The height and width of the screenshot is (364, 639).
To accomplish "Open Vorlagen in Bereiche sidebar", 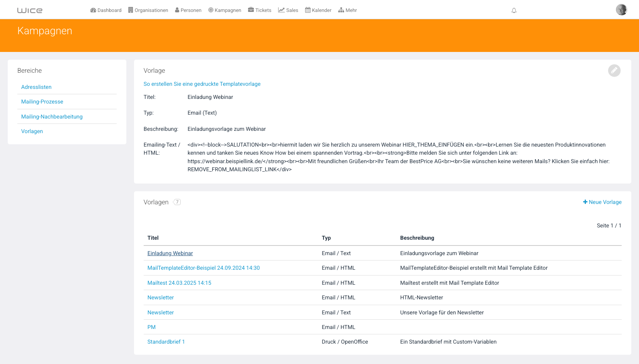I will click(32, 131).
